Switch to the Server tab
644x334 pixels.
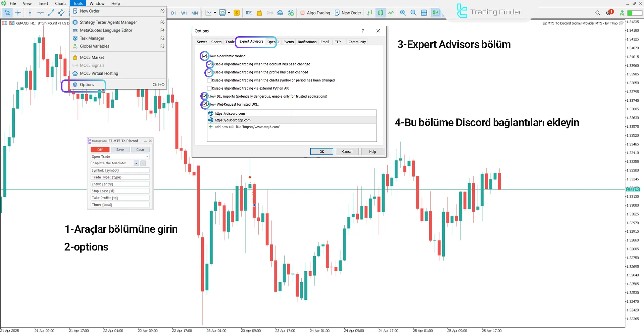point(202,42)
